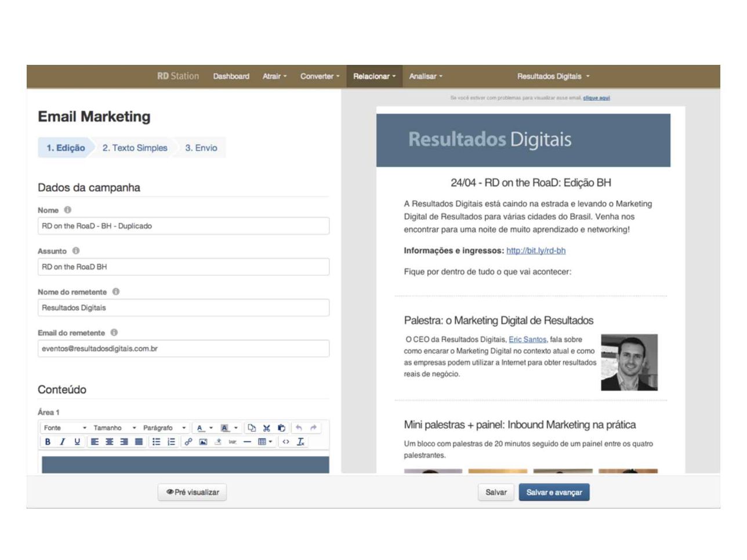Justify text in editor
The image size is (747, 560).
pyautogui.click(x=139, y=442)
